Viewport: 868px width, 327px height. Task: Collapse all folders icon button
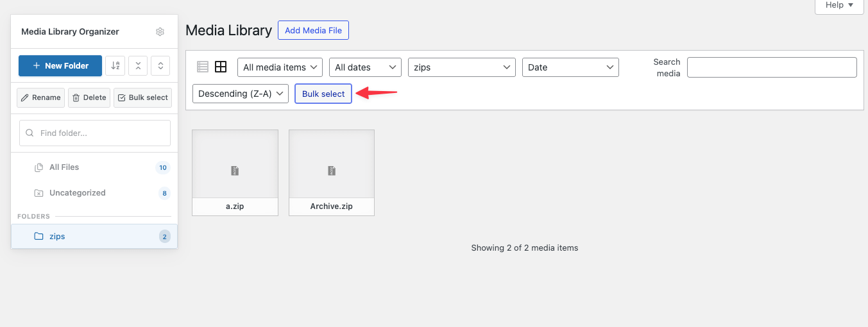138,65
